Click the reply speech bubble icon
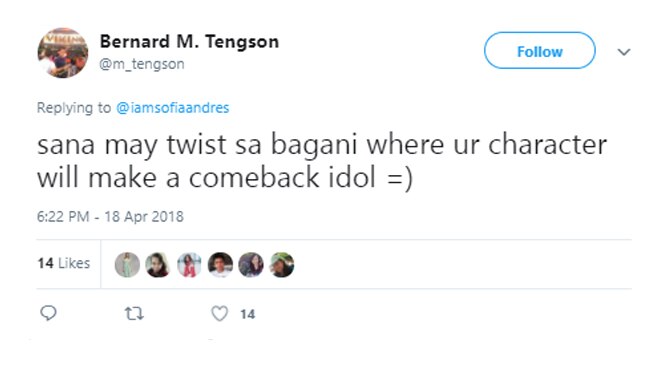 pos(48,313)
